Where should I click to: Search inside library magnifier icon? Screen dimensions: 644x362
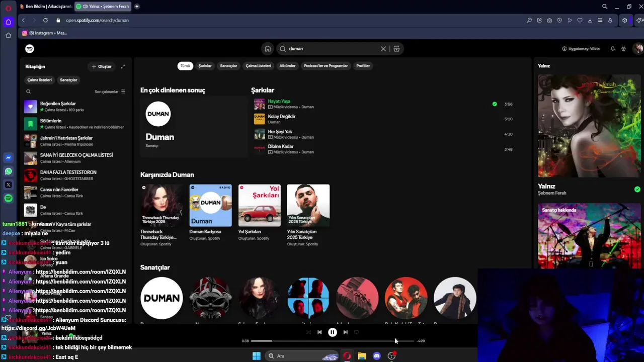click(x=28, y=92)
